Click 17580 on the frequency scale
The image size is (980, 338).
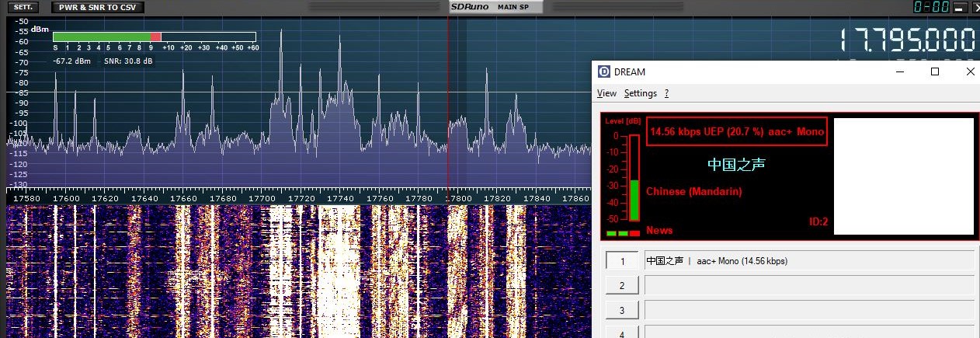point(27,199)
